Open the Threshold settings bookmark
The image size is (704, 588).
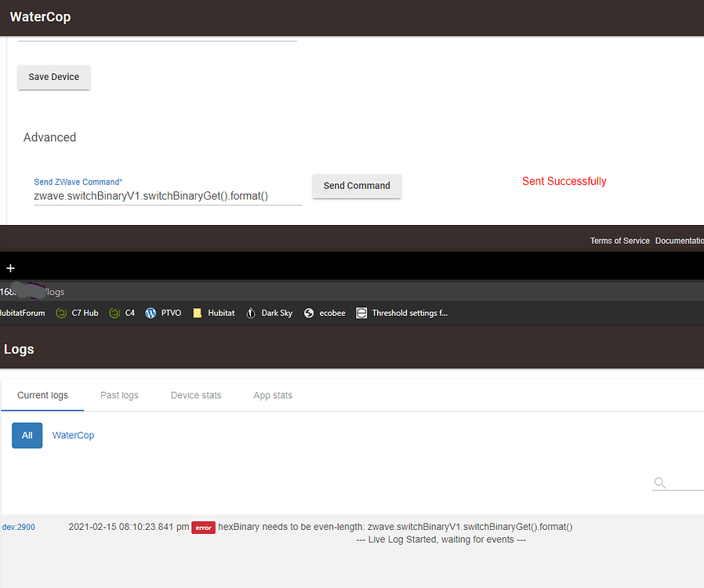[401, 313]
